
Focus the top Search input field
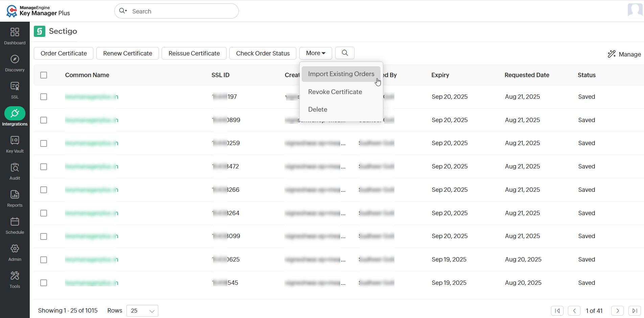[x=176, y=11]
